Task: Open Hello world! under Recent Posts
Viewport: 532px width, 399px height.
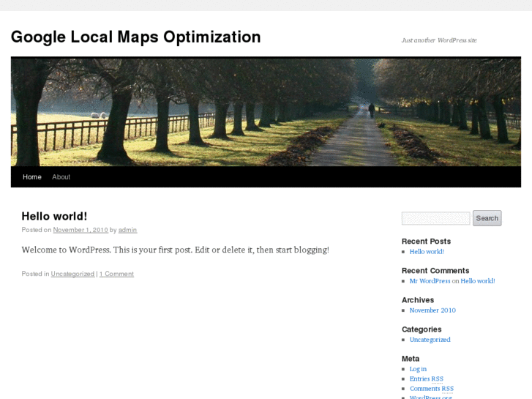Action: pos(427,252)
